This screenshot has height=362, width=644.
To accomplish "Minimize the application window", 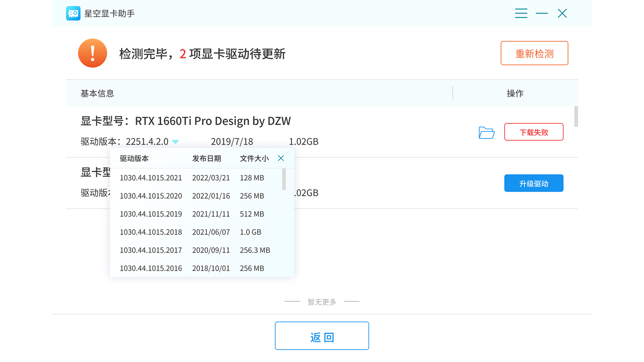I will [541, 14].
